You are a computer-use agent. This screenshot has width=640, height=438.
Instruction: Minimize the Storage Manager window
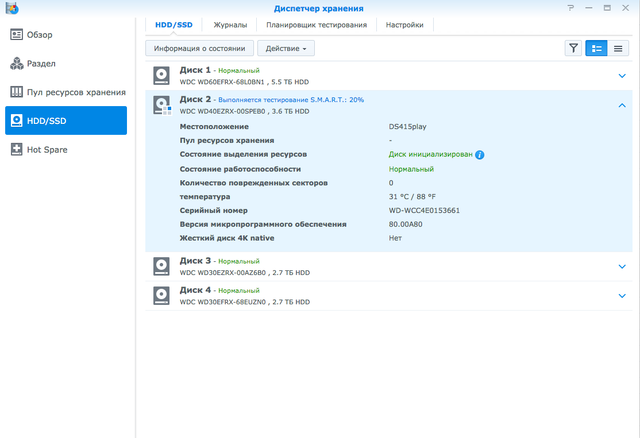589,8
